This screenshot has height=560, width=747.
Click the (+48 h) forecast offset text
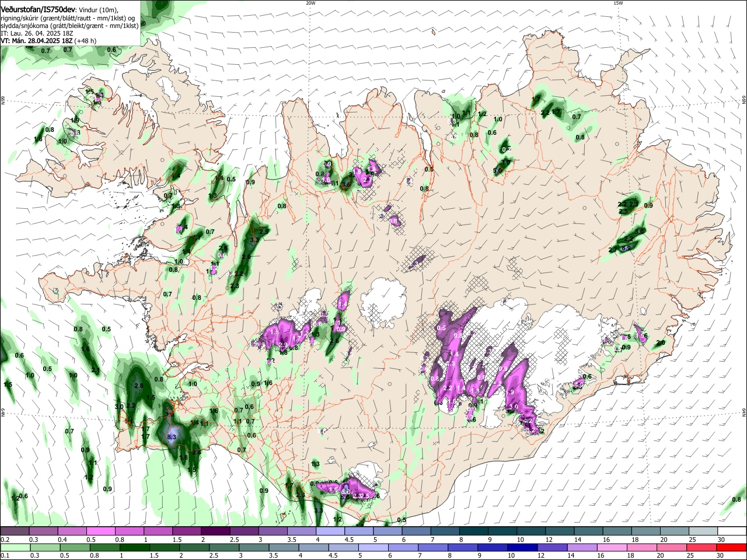coord(86,41)
